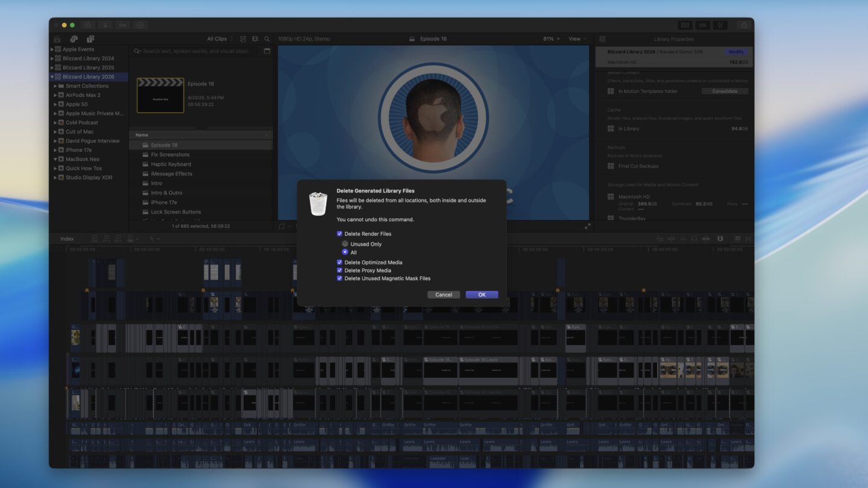Screen dimensions: 868x488
Task: Expand the Smart Collections folder
Action: pos(55,86)
